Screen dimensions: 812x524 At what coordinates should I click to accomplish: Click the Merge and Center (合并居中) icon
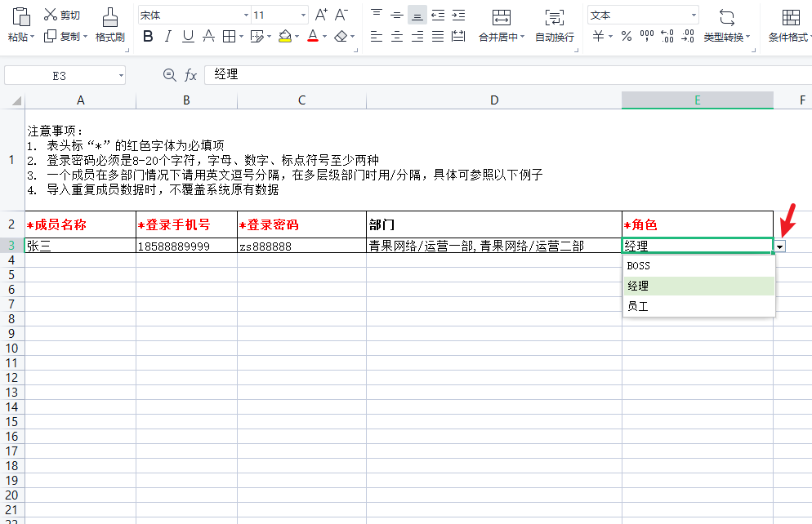tap(502, 18)
